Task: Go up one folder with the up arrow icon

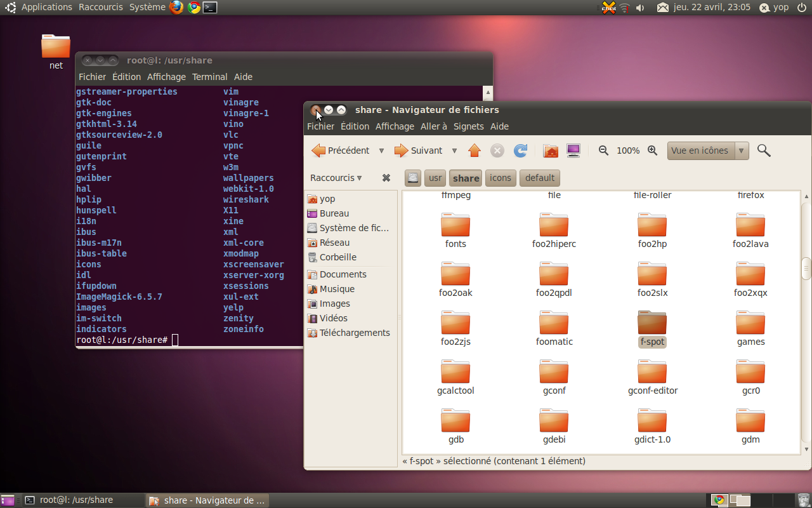Action: 475,150
